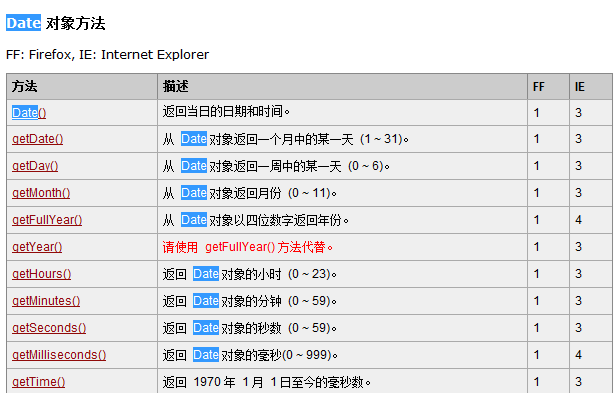Open the getDate() method link

pyautogui.click(x=37, y=139)
